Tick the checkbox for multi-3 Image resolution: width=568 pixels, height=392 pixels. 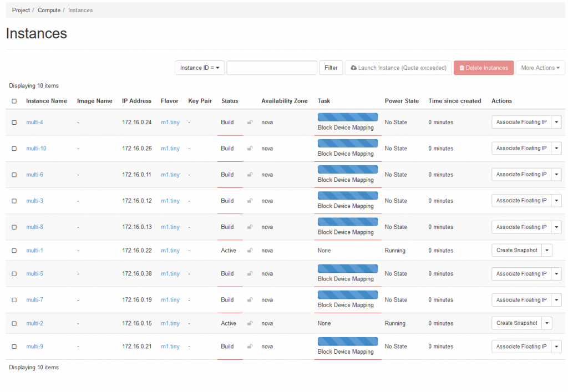click(14, 201)
